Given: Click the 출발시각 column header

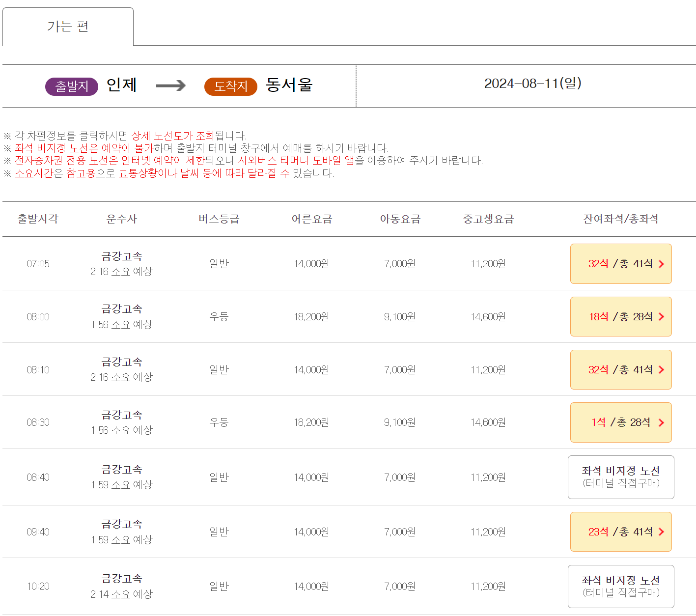Looking at the screenshot, I should tap(38, 219).
